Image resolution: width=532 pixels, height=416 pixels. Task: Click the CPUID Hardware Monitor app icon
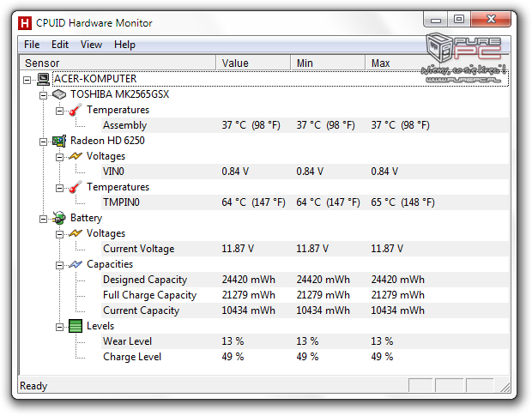pos(25,23)
